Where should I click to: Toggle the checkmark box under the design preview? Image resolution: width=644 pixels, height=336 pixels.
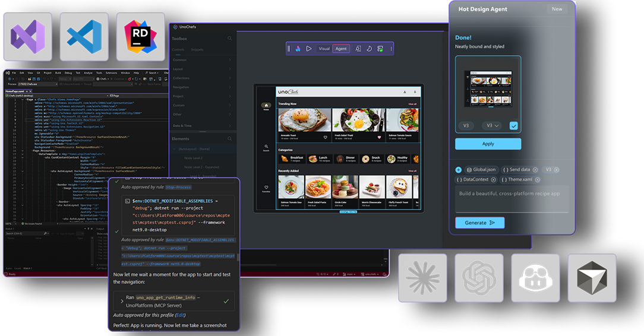513,126
